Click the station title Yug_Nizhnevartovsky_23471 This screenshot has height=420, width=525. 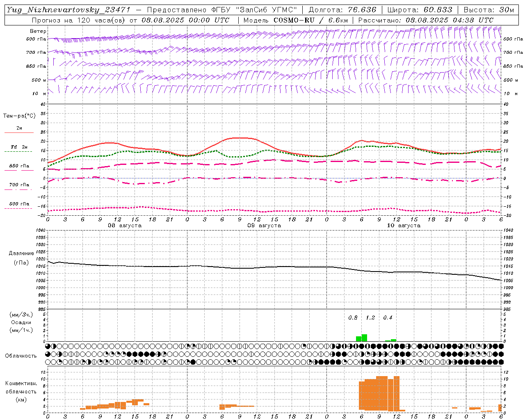pos(69,10)
